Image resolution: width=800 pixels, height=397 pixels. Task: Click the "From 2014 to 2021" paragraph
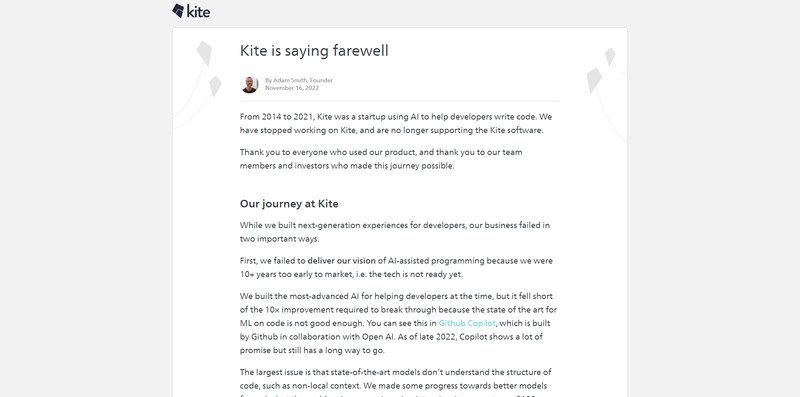coord(396,123)
